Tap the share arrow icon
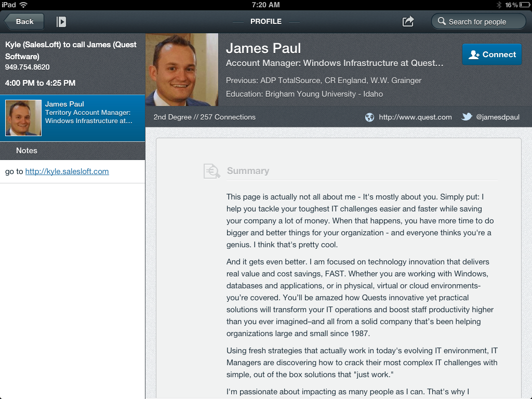 click(x=408, y=21)
